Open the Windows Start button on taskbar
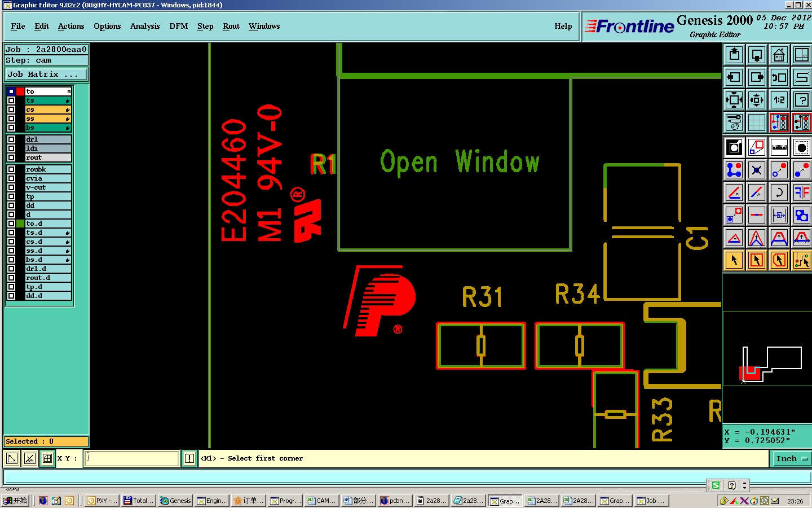812x508 pixels. [15, 501]
